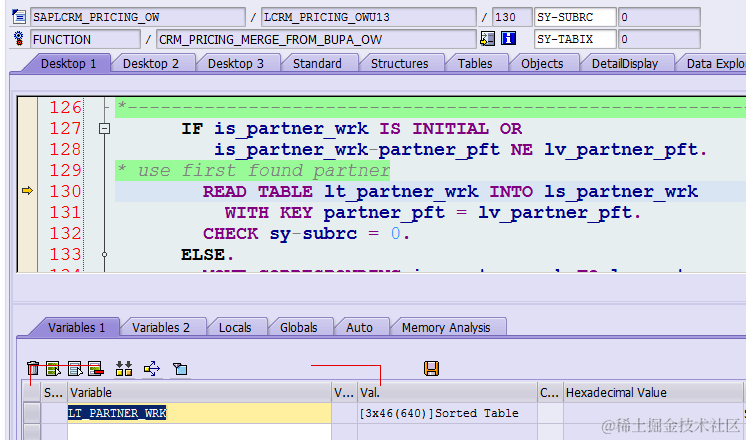Click the SY-TABIX value field
Viewport: 746px width, 440px height.
pos(659,39)
